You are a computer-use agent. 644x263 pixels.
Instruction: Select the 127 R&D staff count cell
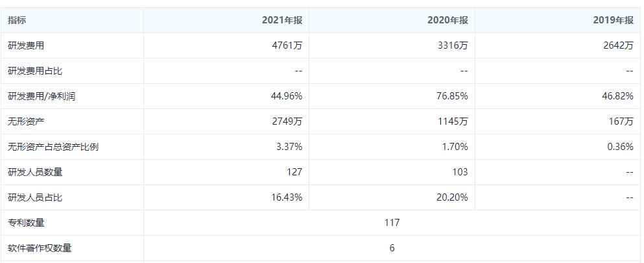294,172
